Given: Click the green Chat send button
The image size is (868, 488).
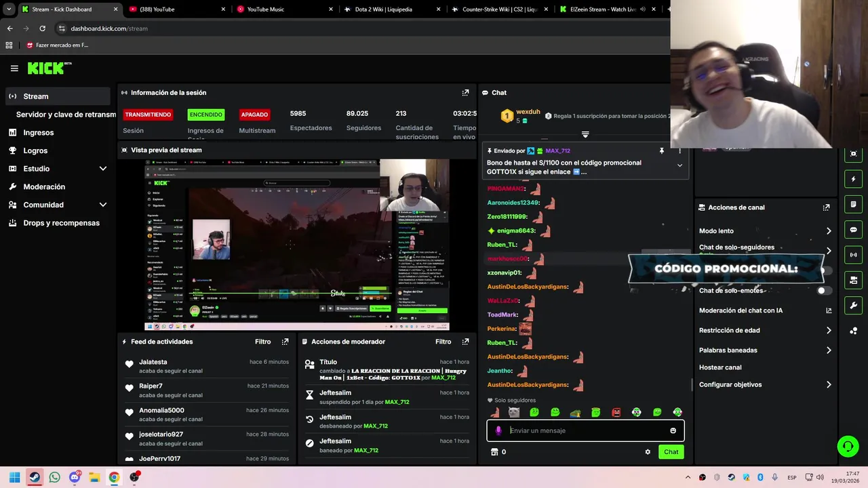Looking at the screenshot, I should click(x=671, y=452).
